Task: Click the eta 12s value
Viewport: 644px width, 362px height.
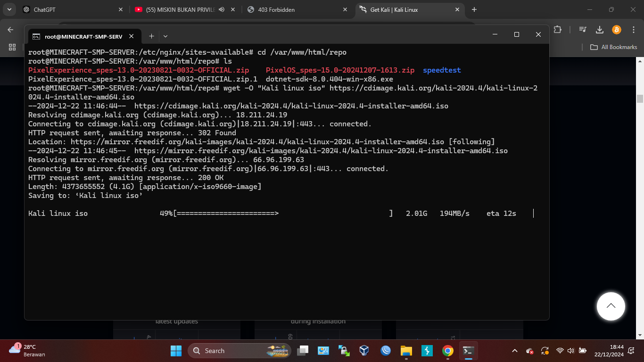Action: (501, 214)
